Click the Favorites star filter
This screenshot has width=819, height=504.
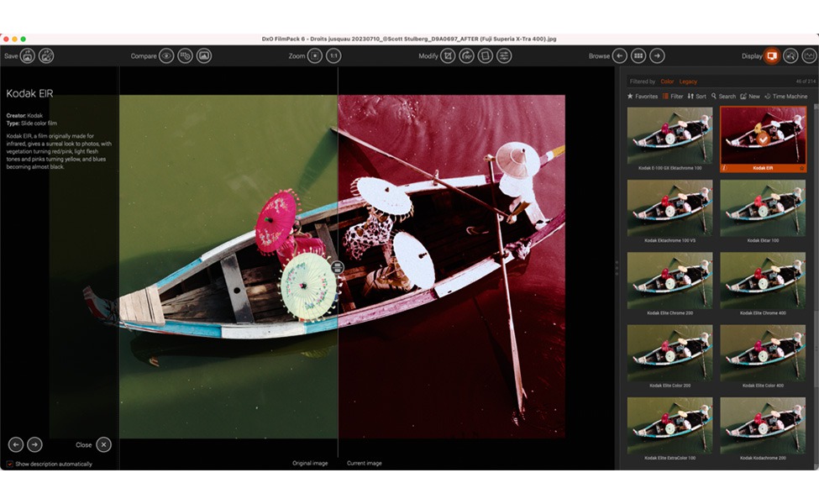643,96
